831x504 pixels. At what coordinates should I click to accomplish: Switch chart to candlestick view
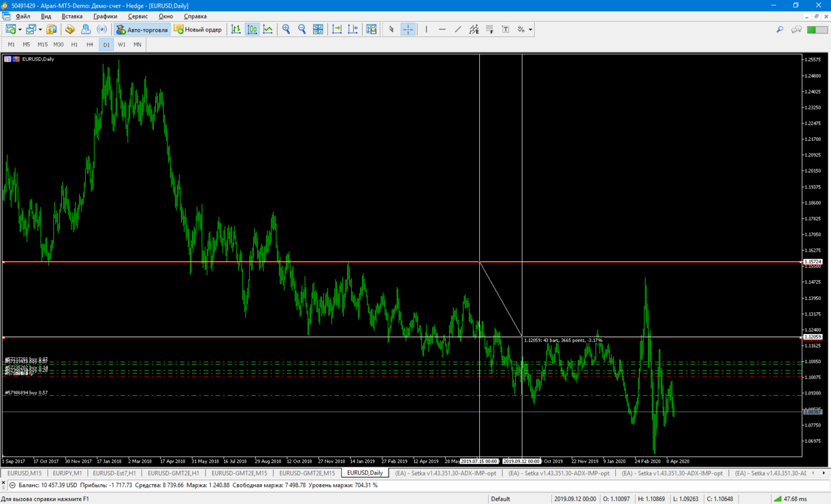[x=253, y=30]
